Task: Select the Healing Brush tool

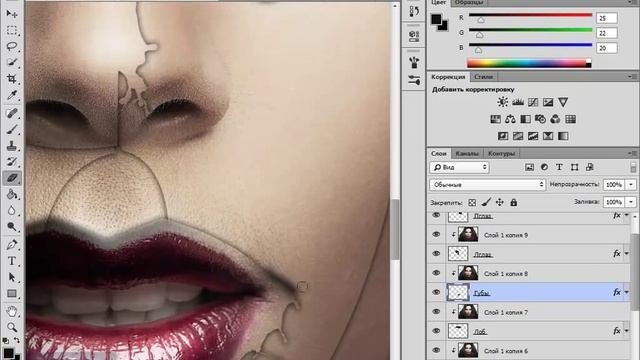Action: click(11, 113)
